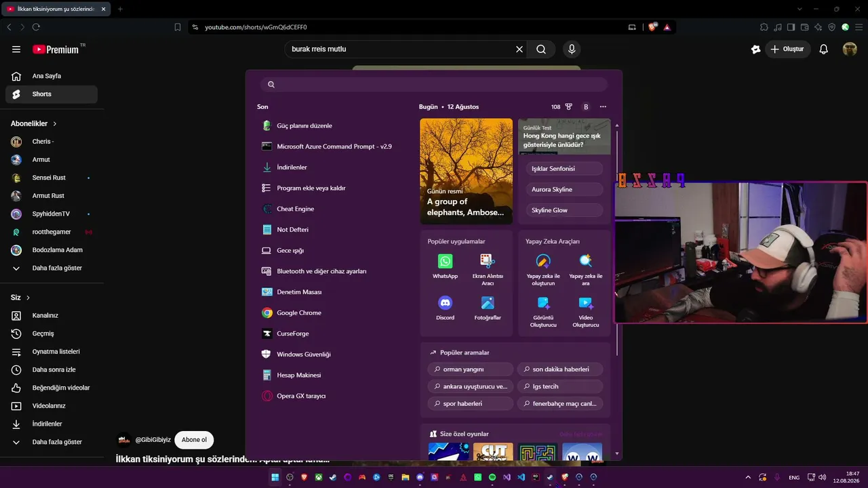The width and height of the screenshot is (868, 488).
Task: Open File Explorer from the taskbar
Action: click(x=406, y=477)
